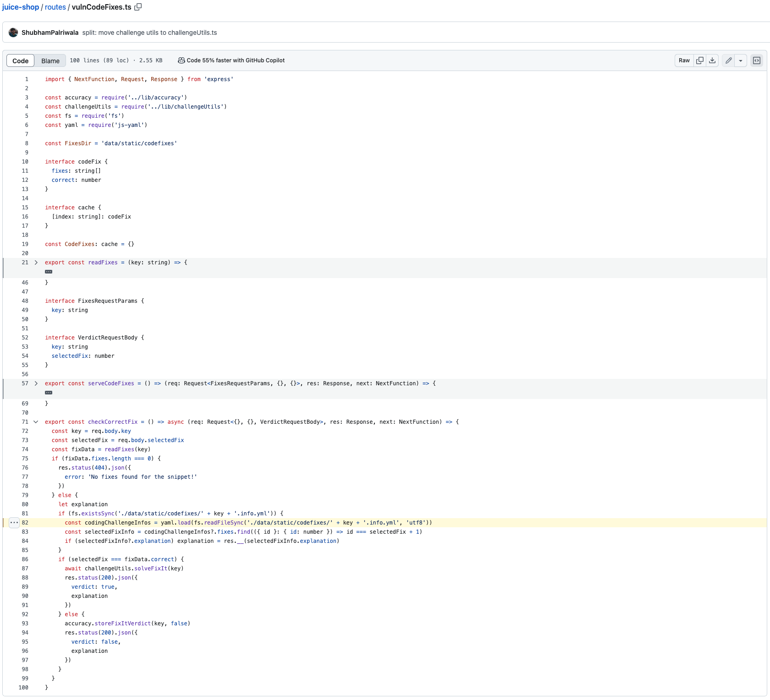The height and width of the screenshot is (700, 770).
Task: Reveal hidden code via the ellipsis under readFixes
Action: [49, 271]
